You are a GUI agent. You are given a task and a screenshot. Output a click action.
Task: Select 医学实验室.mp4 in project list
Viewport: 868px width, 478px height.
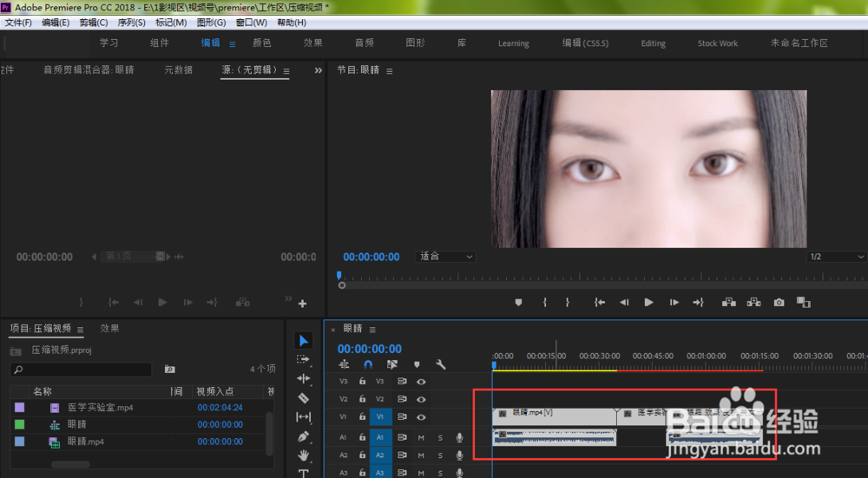[x=100, y=408]
